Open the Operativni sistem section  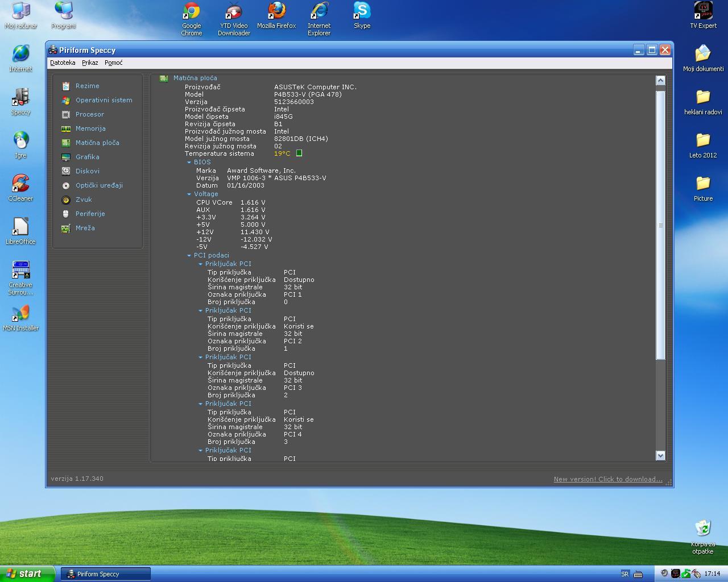[104, 100]
